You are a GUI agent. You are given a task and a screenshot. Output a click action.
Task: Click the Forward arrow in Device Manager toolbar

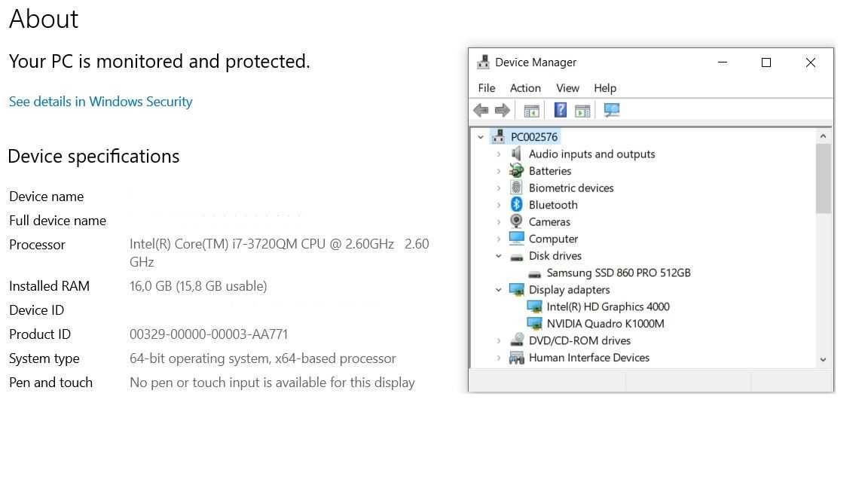point(502,110)
